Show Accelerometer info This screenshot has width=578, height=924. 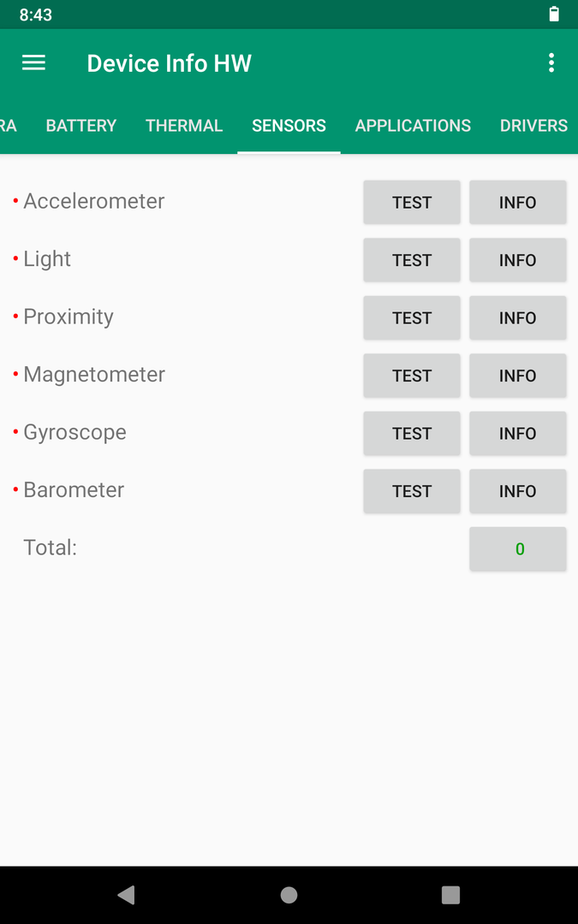coord(518,202)
